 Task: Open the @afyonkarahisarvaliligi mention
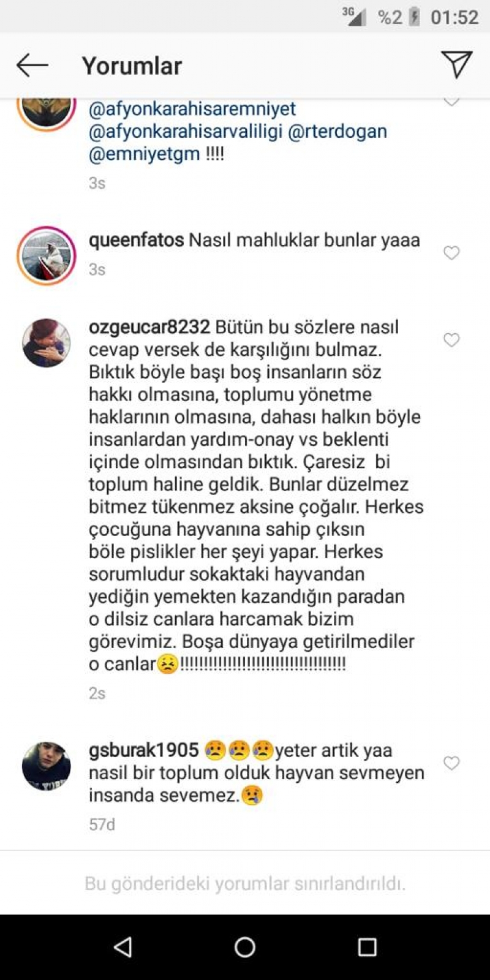pos(186,131)
